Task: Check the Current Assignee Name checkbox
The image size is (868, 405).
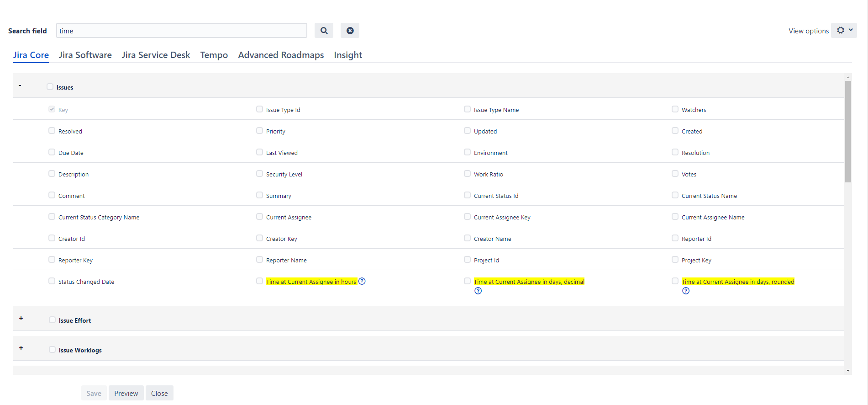Action: pyautogui.click(x=675, y=216)
